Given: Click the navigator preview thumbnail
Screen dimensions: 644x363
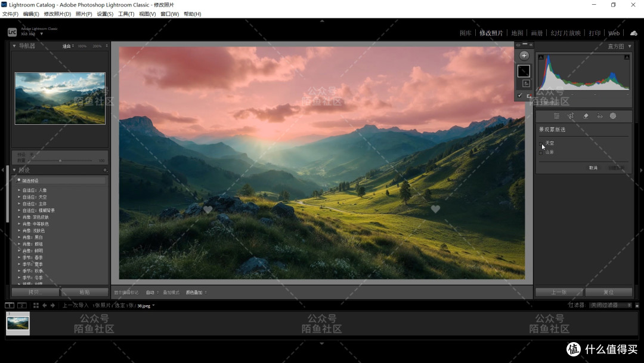Looking at the screenshot, I should pyautogui.click(x=60, y=99).
